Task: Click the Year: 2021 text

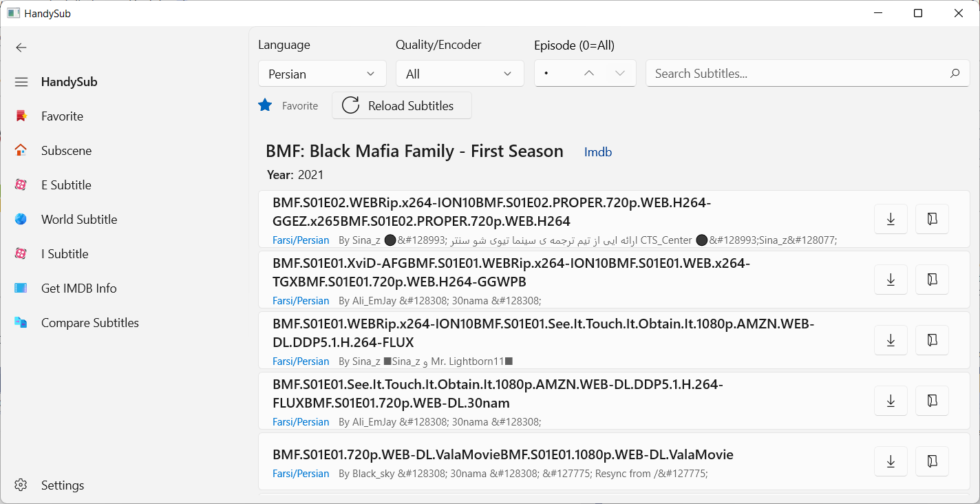Action: (x=295, y=175)
